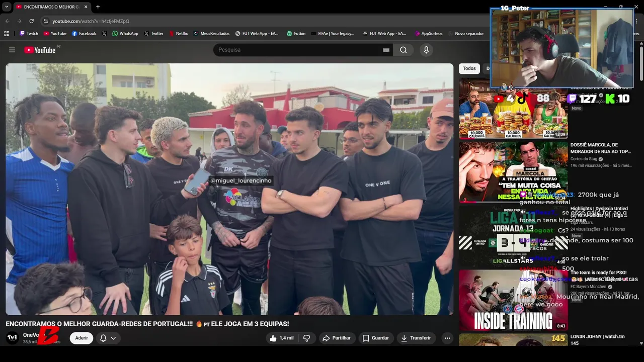
Task: Go forward with the browser forward arrow
Action: [19, 21]
